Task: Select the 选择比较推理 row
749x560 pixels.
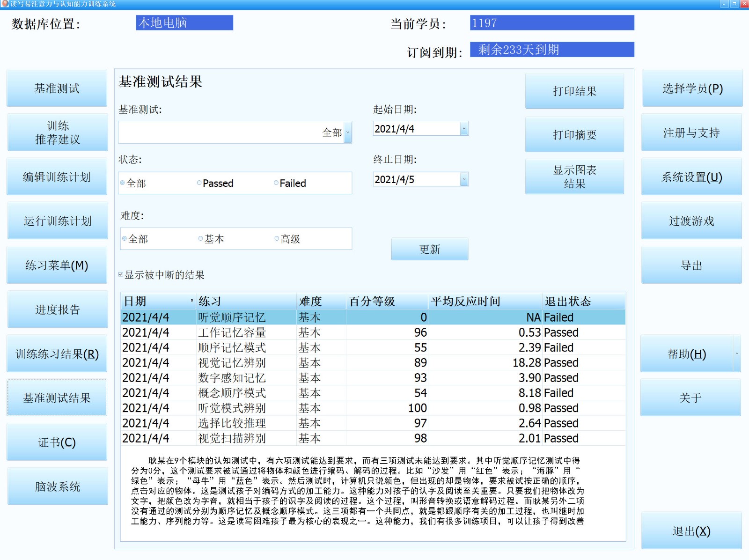Action: pos(373,423)
